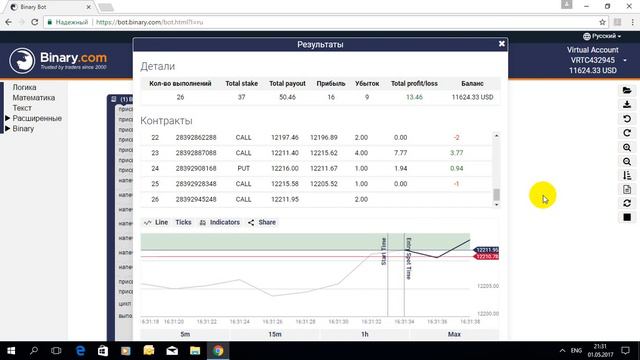Redo action in right toolbar
The width and height of the screenshot is (640, 360).
627,133
